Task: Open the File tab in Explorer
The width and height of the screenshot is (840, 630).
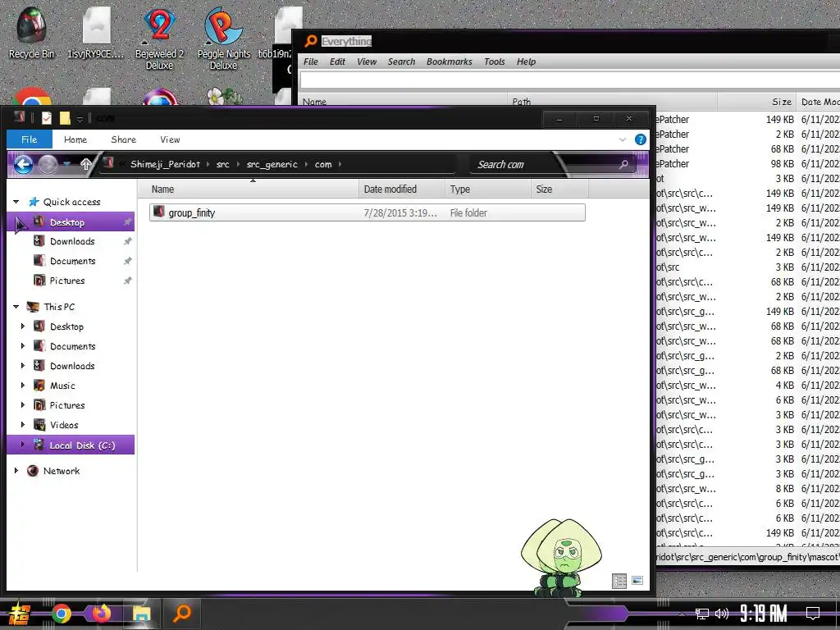Action: click(30, 139)
